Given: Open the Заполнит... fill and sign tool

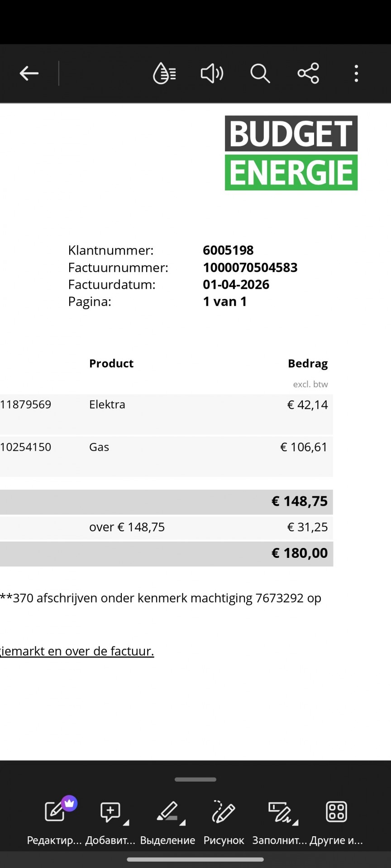Looking at the screenshot, I should pos(280,820).
